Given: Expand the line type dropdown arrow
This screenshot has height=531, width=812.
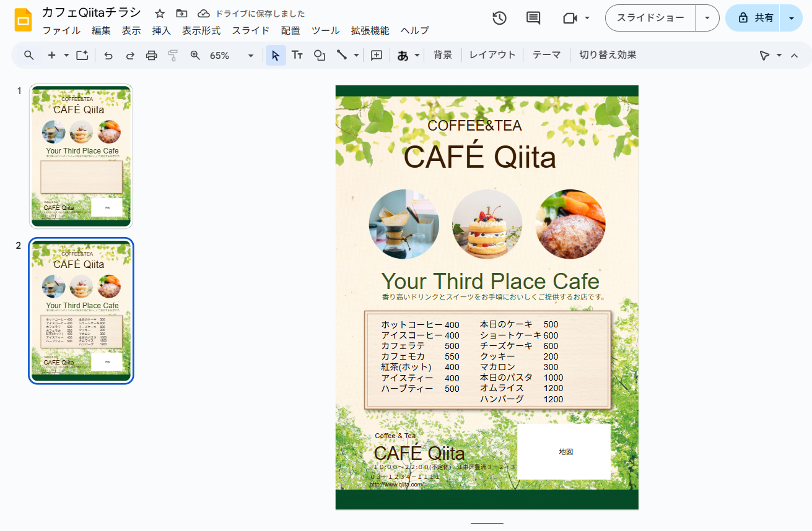Looking at the screenshot, I should (356, 55).
